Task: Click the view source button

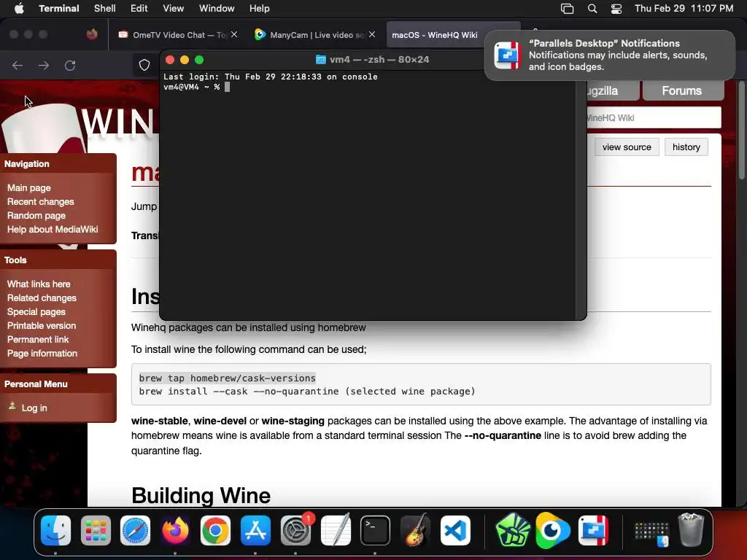Action: coord(627,147)
